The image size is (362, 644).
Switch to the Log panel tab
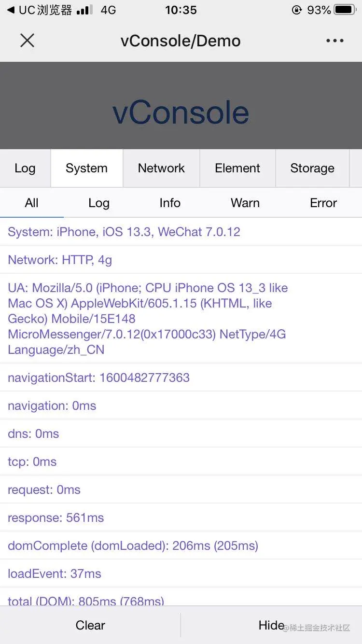point(25,168)
